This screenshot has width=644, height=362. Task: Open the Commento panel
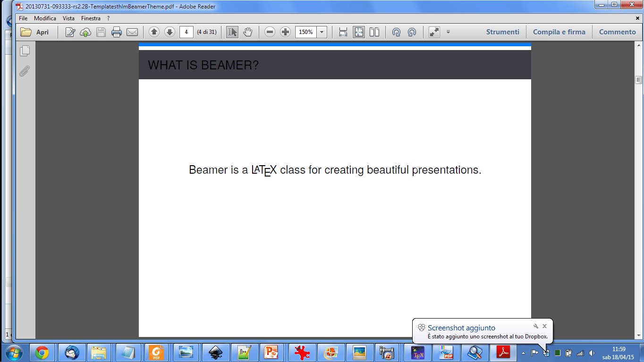coord(617,32)
